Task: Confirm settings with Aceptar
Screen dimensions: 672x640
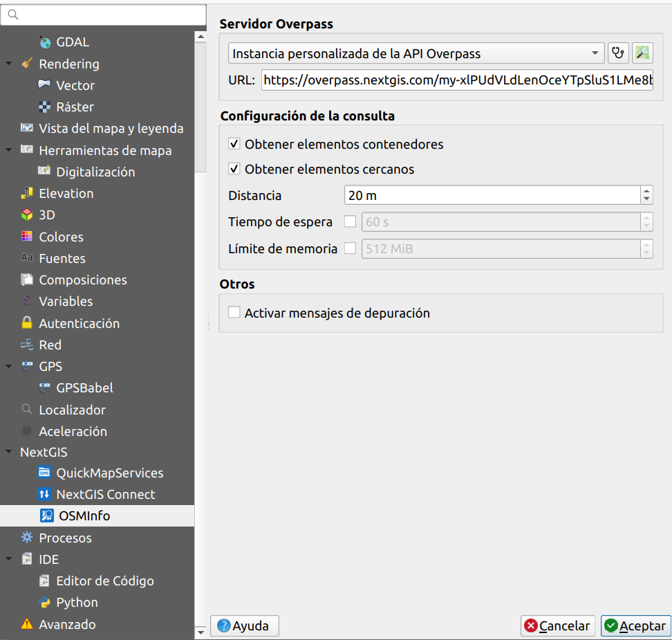Action: point(635,626)
